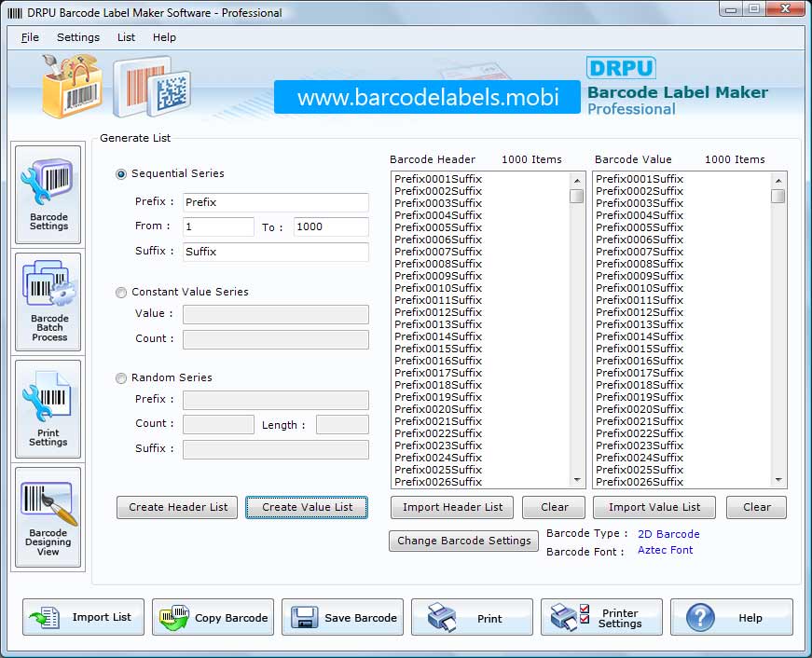Select the Sequential Series option
Image resolution: width=812 pixels, height=658 pixels.
[x=120, y=174]
